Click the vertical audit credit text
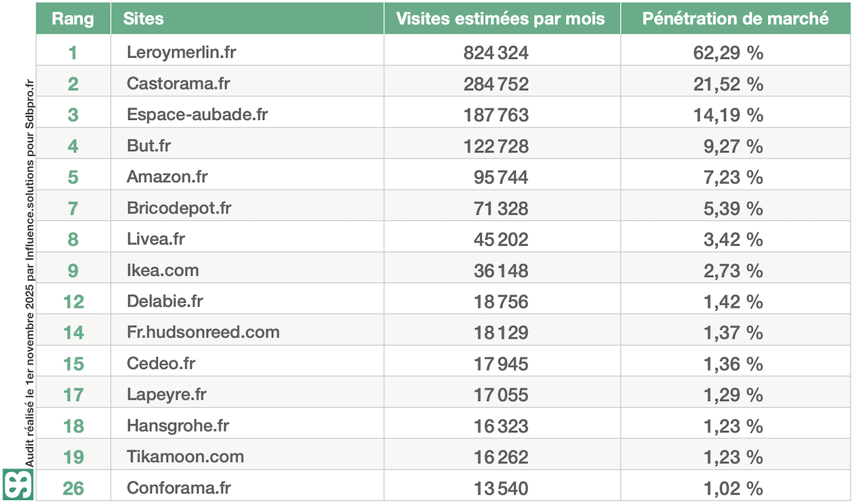 (x=29, y=271)
